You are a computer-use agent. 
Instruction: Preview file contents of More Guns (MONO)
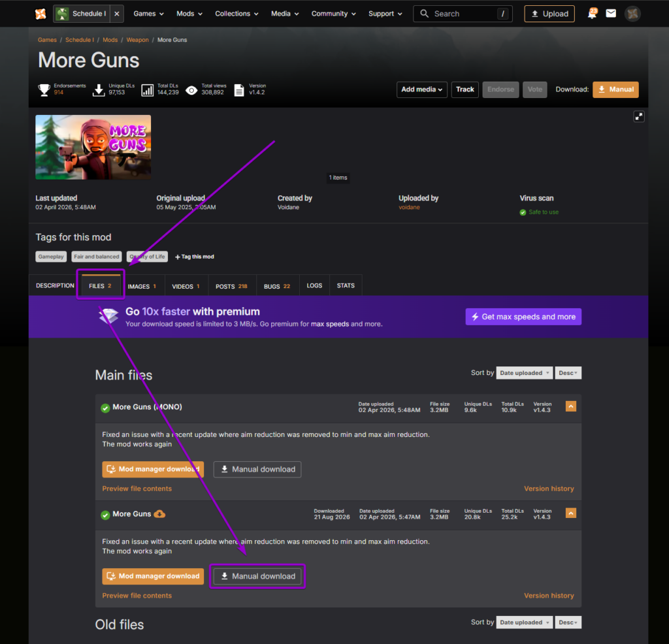[x=137, y=489]
